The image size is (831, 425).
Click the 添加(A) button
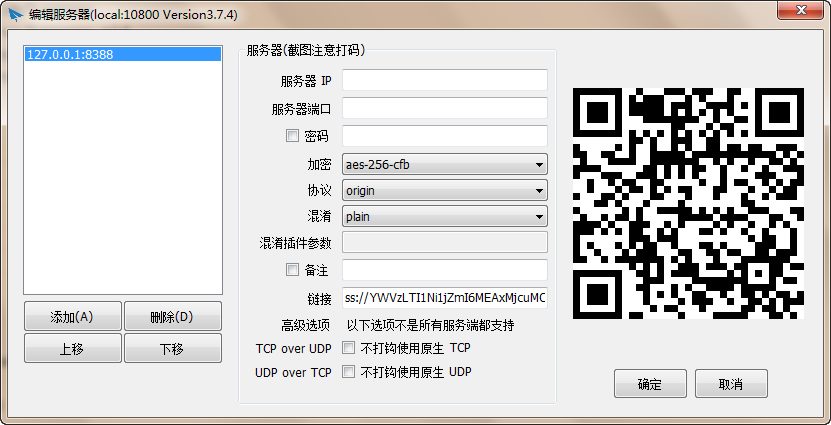(73, 316)
